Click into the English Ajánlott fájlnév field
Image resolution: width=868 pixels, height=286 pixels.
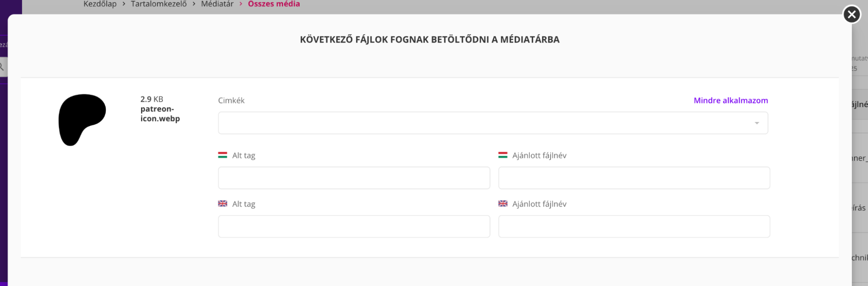point(634,227)
